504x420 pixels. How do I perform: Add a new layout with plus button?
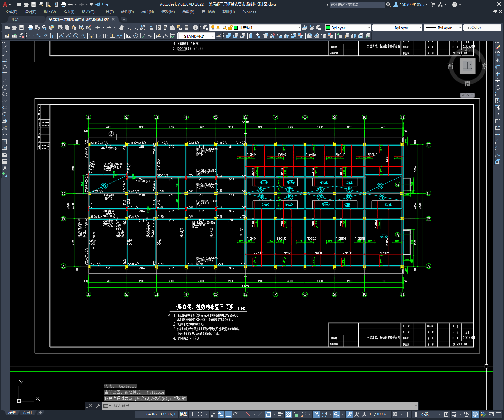tap(40, 413)
